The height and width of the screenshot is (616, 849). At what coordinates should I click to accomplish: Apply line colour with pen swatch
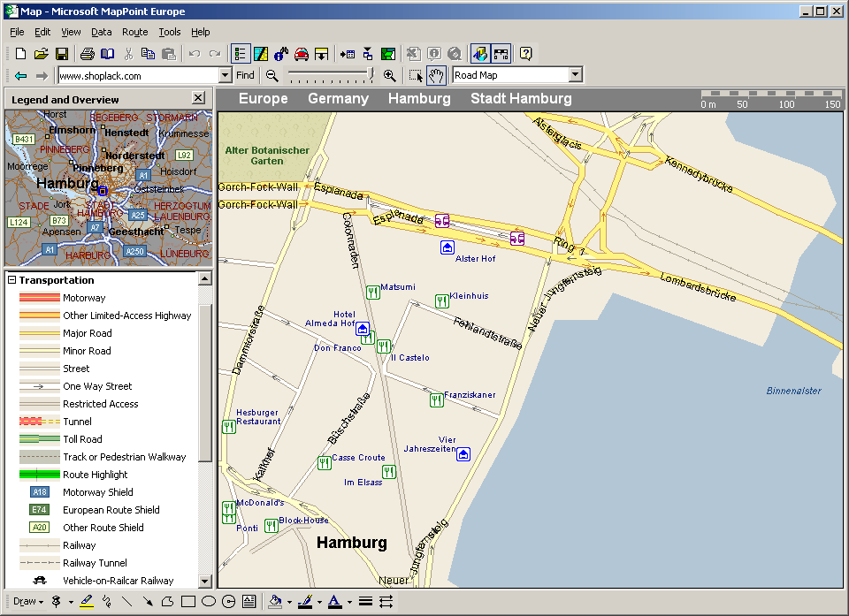tap(305, 601)
